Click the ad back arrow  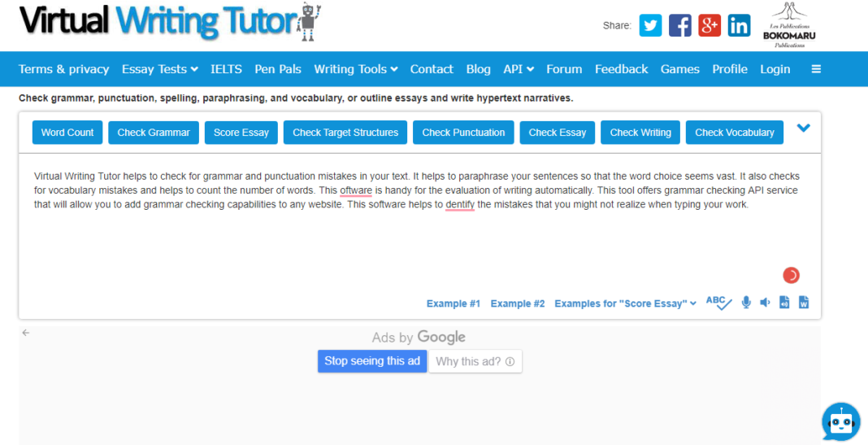coord(25,333)
